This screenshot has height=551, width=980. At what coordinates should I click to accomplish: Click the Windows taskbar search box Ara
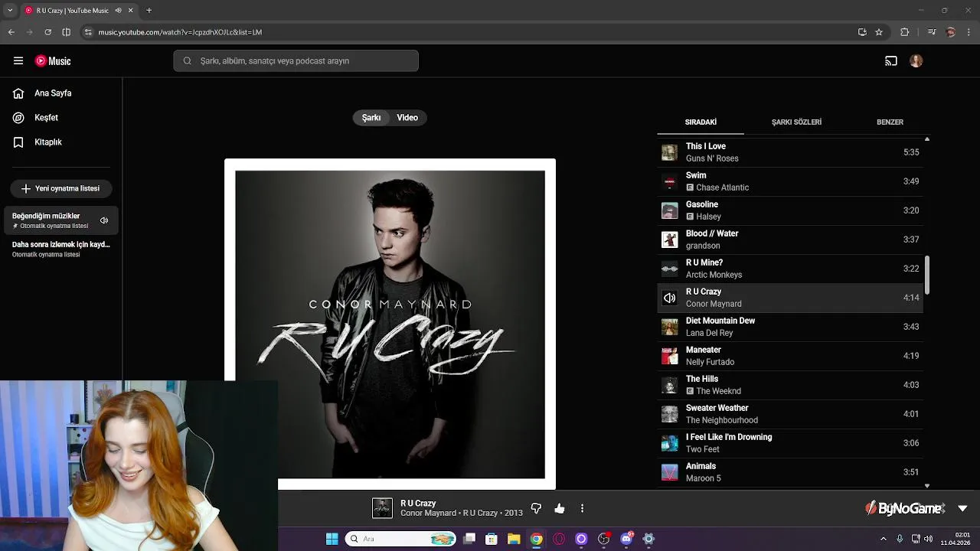[x=400, y=539]
